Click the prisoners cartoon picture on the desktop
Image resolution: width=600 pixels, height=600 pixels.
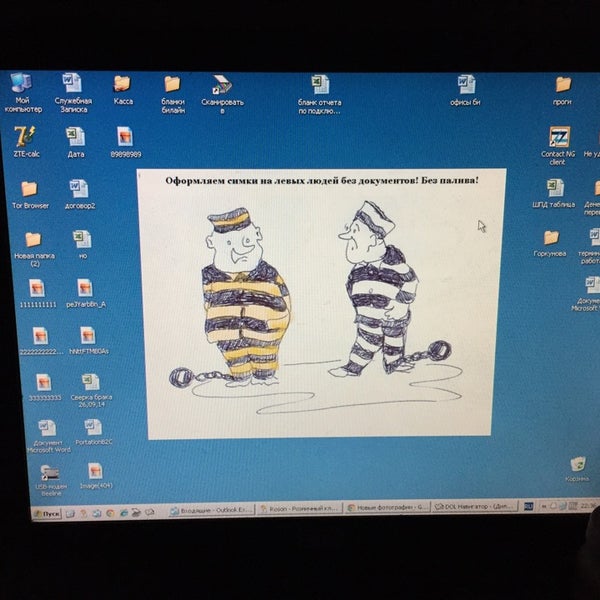(x=321, y=304)
